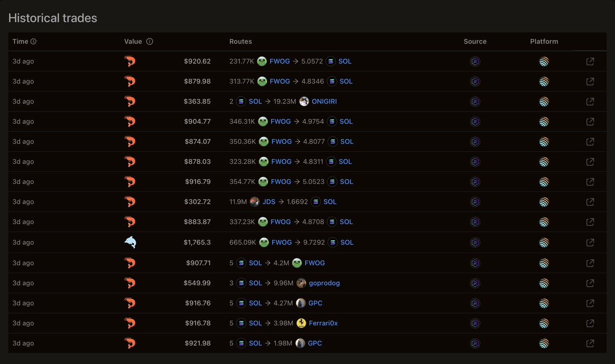Click the $1,765.3 trade value
This screenshot has height=364, width=615.
pos(197,242)
